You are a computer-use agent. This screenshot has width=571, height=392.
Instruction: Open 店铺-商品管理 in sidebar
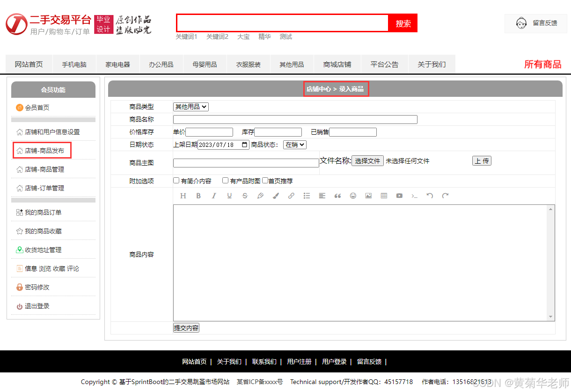44,169
